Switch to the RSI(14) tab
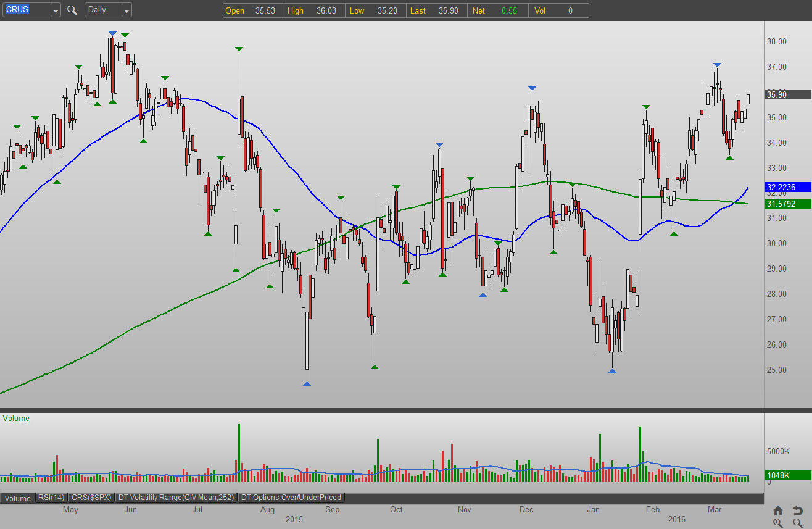The image size is (812, 529). point(51,498)
